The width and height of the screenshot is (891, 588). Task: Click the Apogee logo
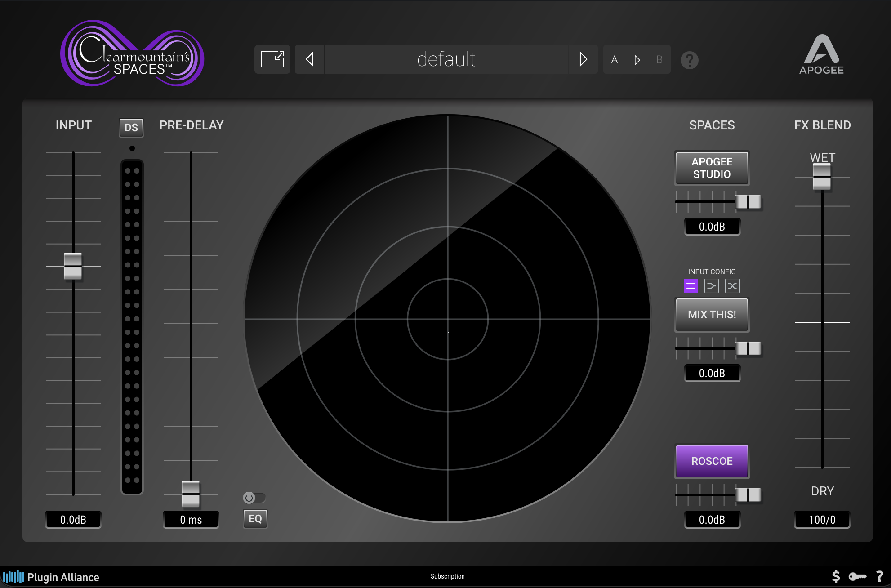(821, 54)
